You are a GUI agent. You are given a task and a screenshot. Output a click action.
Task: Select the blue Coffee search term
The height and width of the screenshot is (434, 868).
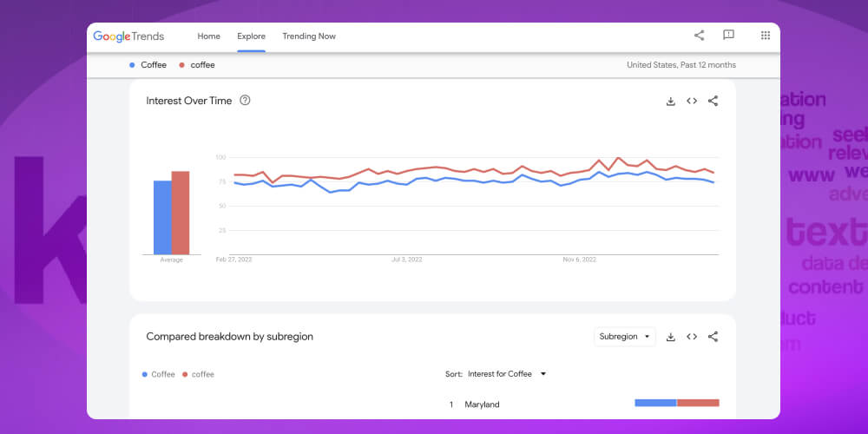click(x=148, y=65)
